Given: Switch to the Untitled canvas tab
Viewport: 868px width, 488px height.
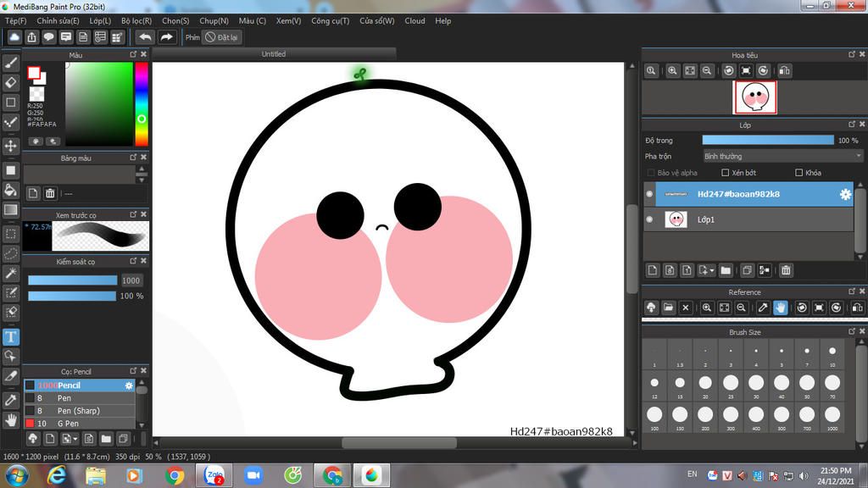Looking at the screenshot, I should [x=274, y=53].
